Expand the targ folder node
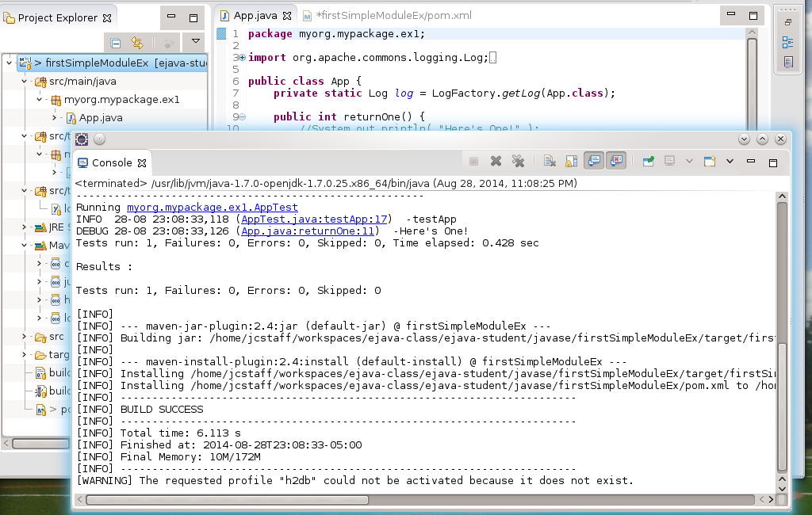The image size is (812, 515). (x=24, y=354)
